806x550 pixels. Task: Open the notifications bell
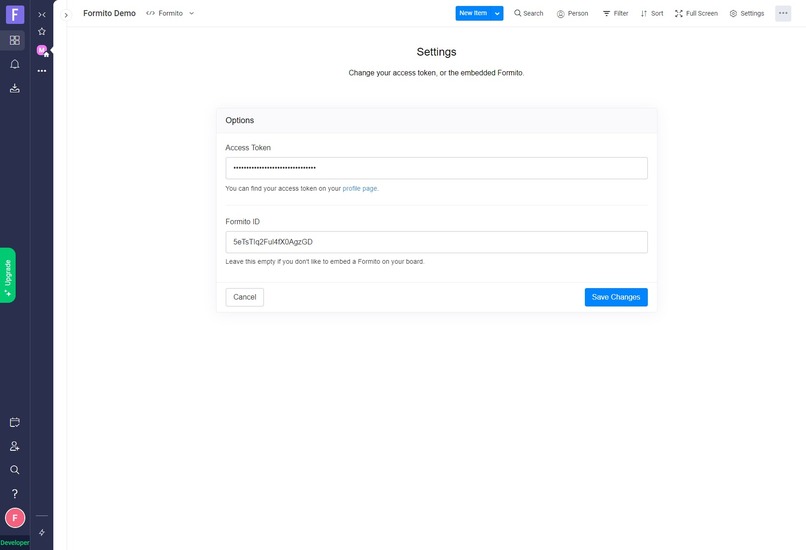coord(15,64)
